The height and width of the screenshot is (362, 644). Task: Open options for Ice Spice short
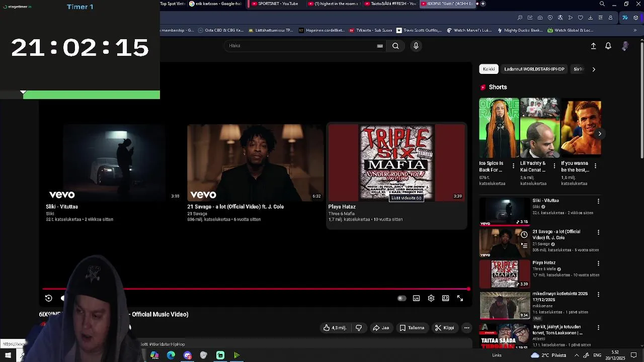(x=513, y=165)
